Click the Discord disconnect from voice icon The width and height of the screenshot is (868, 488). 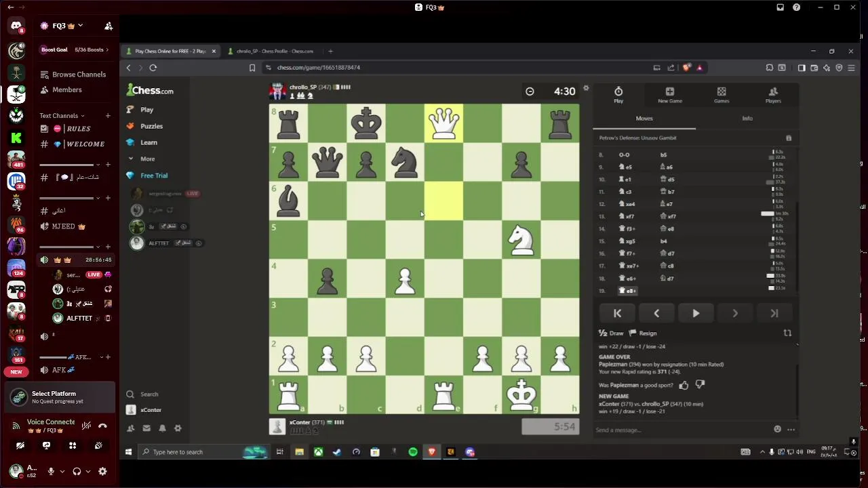point(102,426)
